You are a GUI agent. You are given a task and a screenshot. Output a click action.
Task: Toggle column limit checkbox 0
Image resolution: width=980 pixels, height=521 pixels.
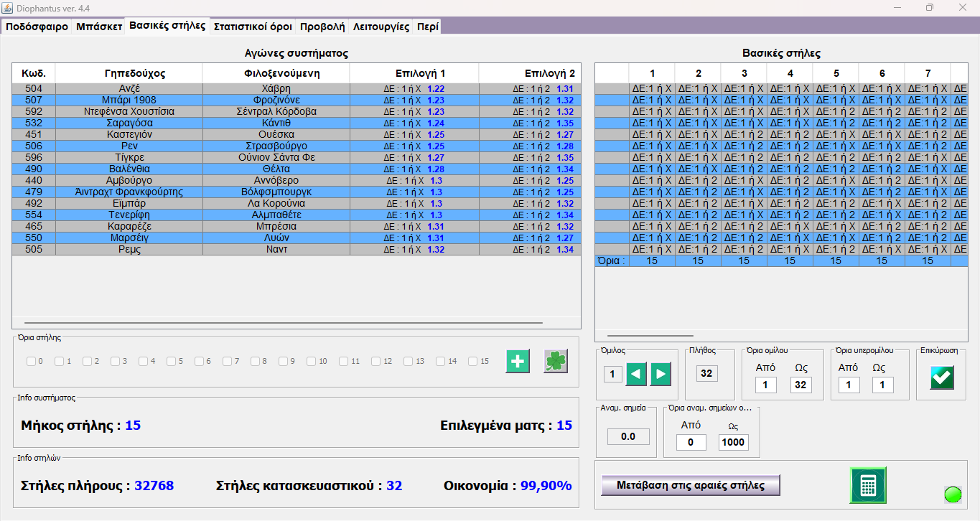[32, 361]
